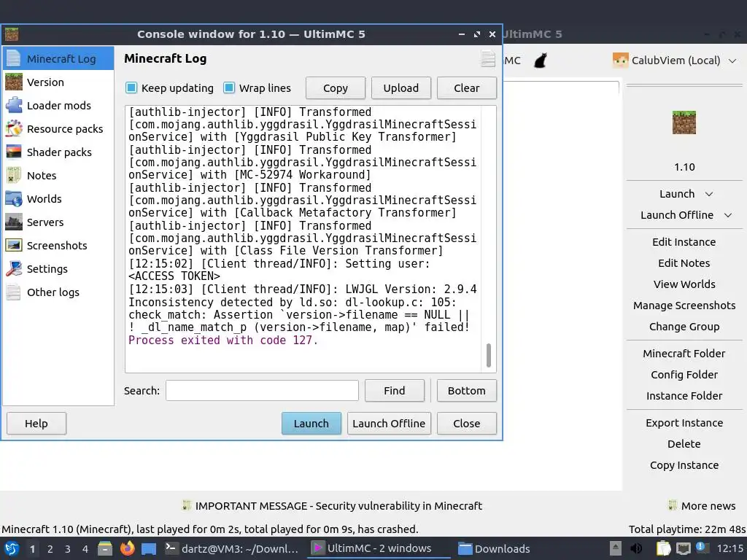The image size is (747, 560).
Task: Click the Upload button
Action: click(401, 88)
